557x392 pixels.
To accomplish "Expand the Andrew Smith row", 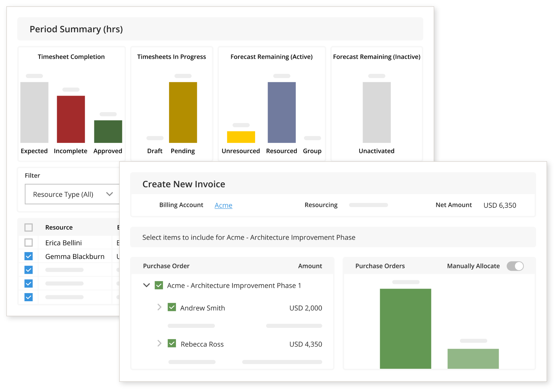I will (x=159, y=307).
